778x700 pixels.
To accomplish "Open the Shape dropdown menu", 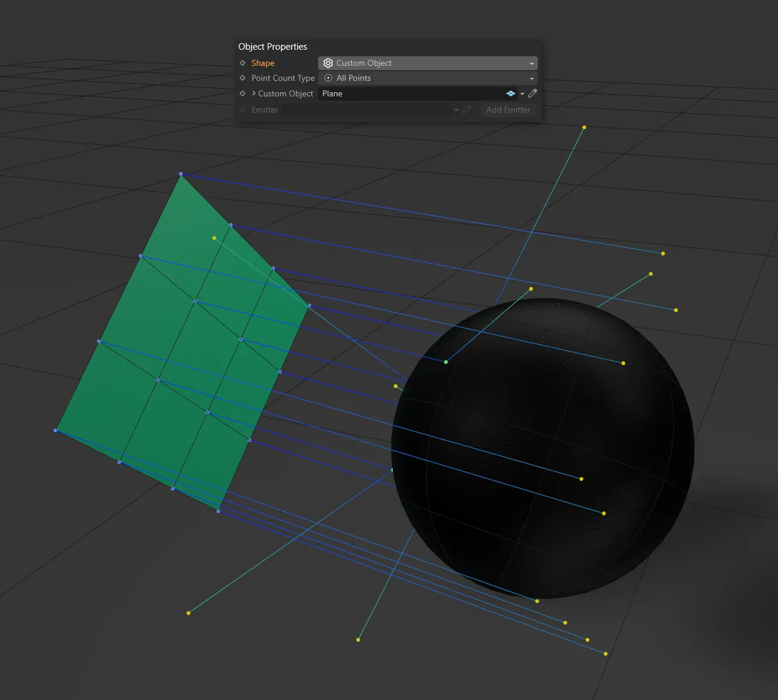I will point(531,63).
